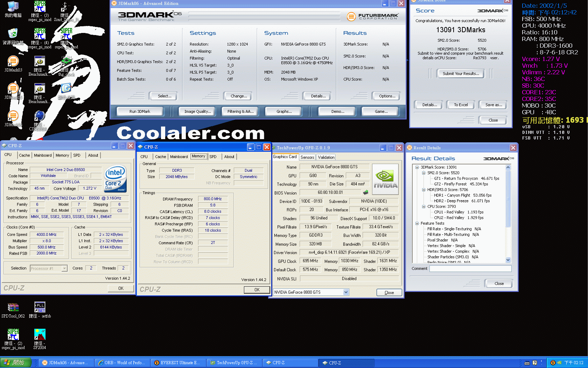588x368 pixels.
Task: Open the Processor #1 selection dropdown
Action: tap(64, 268)
